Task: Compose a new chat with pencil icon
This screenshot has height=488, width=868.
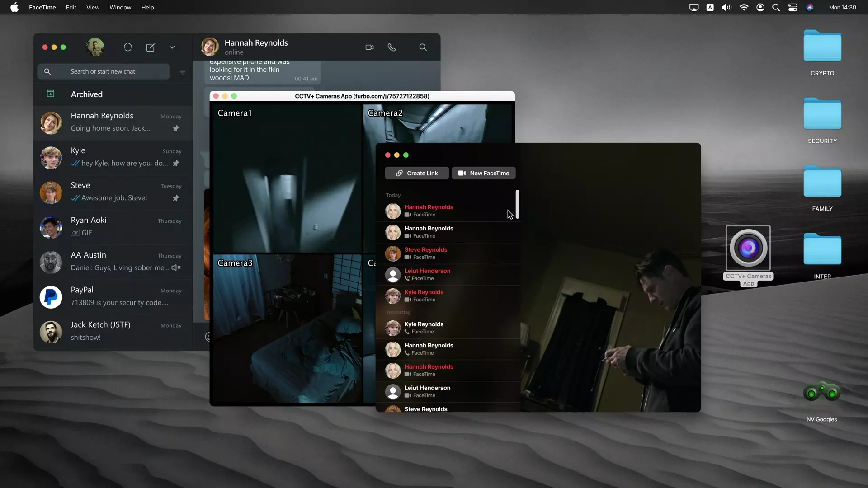Action: [151, 47]
